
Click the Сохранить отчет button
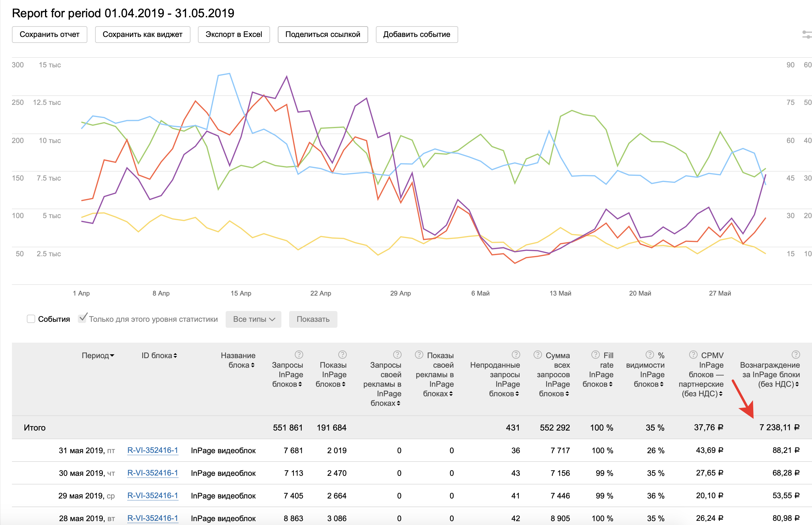click(49, 35)
